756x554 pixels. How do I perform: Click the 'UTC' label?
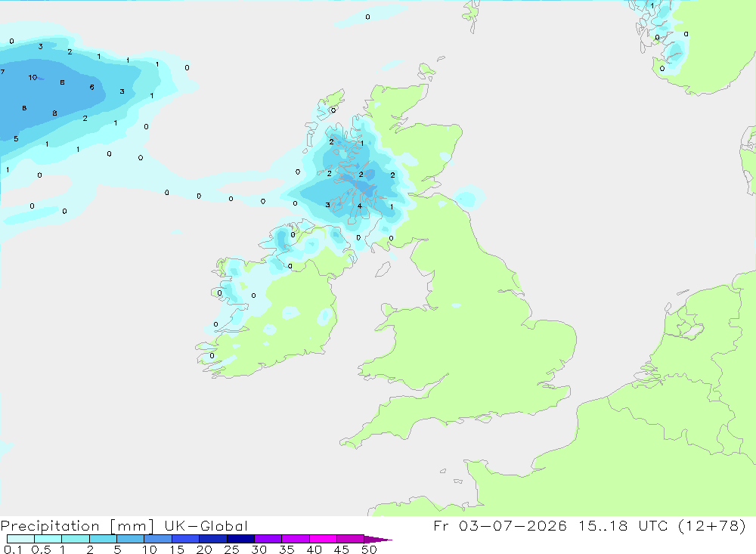[653, 525]
